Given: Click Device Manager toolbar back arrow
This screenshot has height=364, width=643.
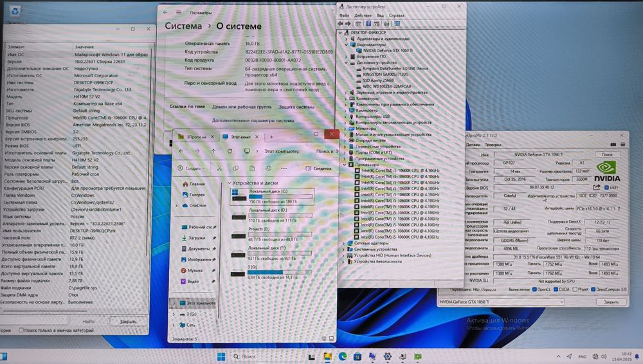Looking at the screenshot, I should (x=340, y=24).
